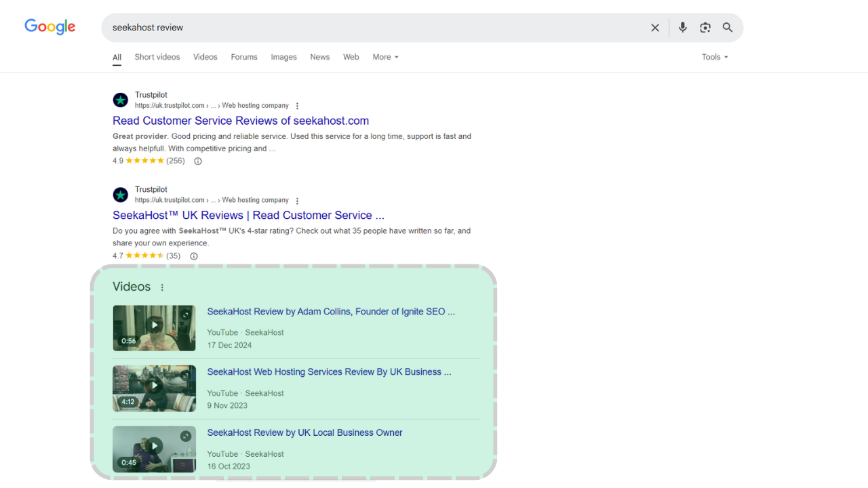Switch to the Short videos tab
868x488 pixels.
(x=157, y=57)
